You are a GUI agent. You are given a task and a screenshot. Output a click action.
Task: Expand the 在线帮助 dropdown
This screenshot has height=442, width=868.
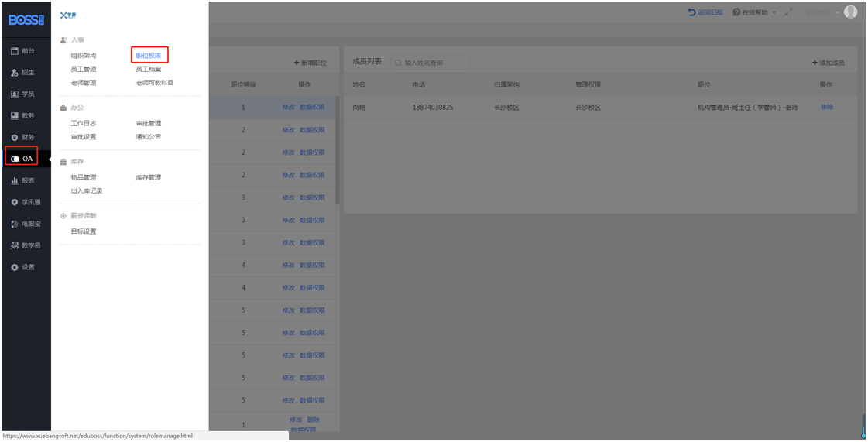click(754, 12)
